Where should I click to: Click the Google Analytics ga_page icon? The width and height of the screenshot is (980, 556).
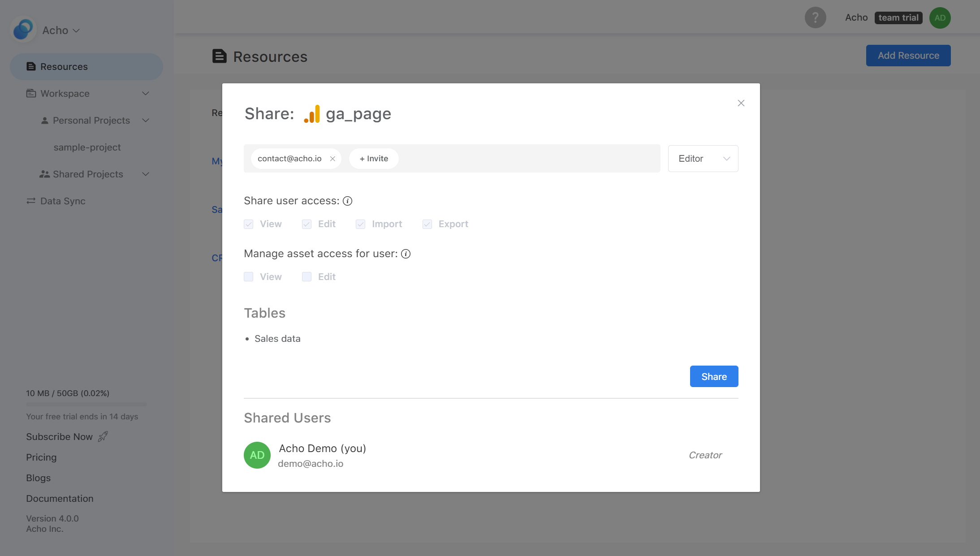(x=312, y=114)
